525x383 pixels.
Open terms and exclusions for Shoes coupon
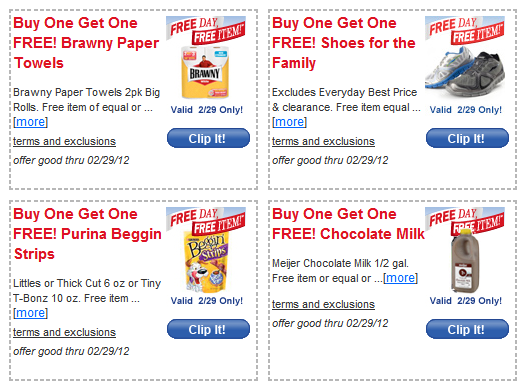click(x=323, y=141)
